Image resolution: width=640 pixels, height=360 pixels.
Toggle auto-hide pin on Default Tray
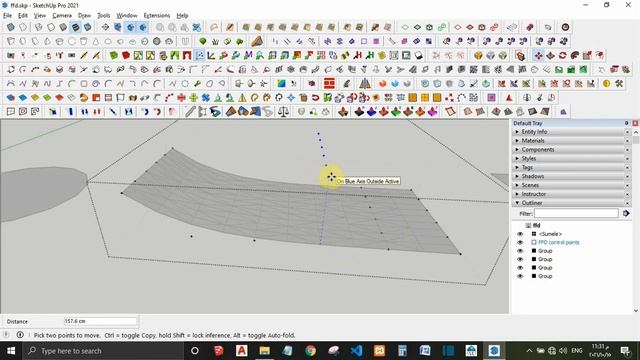click(627, 123)
